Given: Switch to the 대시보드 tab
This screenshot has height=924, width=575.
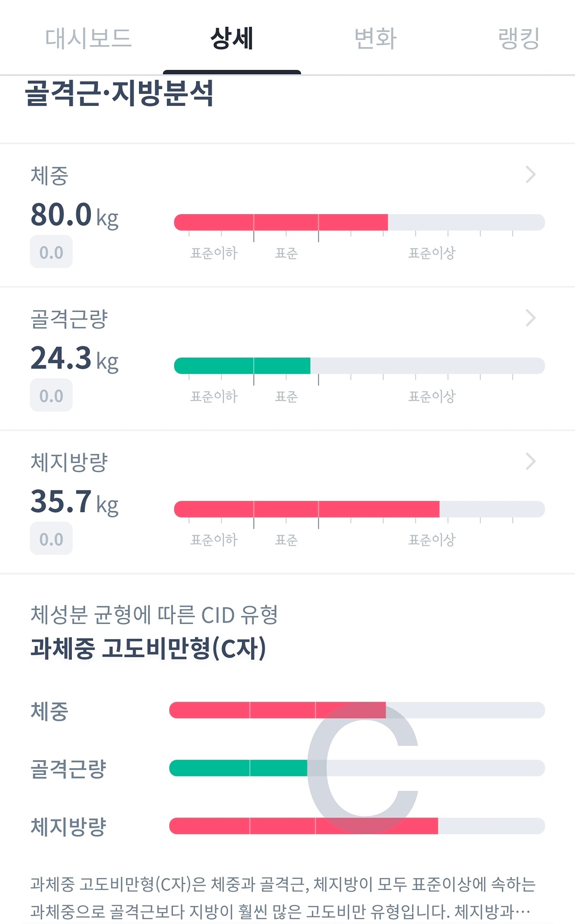Looking at the screenshot, I should (88, 38).
